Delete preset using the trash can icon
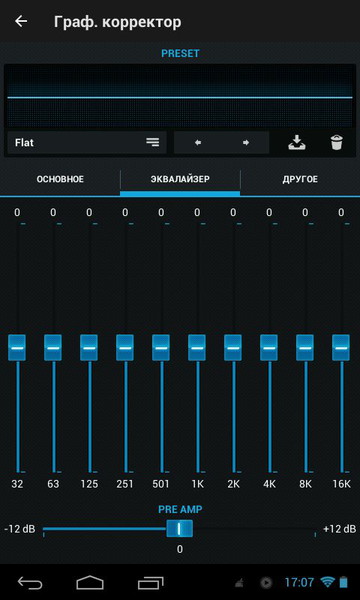This screenshot has width=360, height=600. click(x=337, y=143)
